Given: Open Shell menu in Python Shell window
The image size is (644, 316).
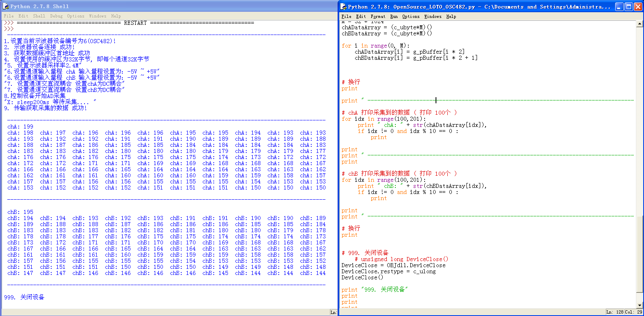Looking at the screenshot, I should (39, 16).
